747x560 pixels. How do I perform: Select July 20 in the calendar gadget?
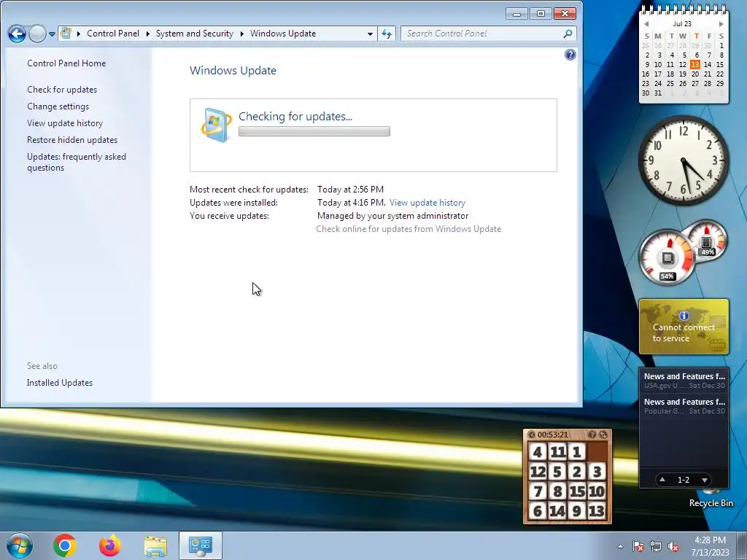point(695,74)
